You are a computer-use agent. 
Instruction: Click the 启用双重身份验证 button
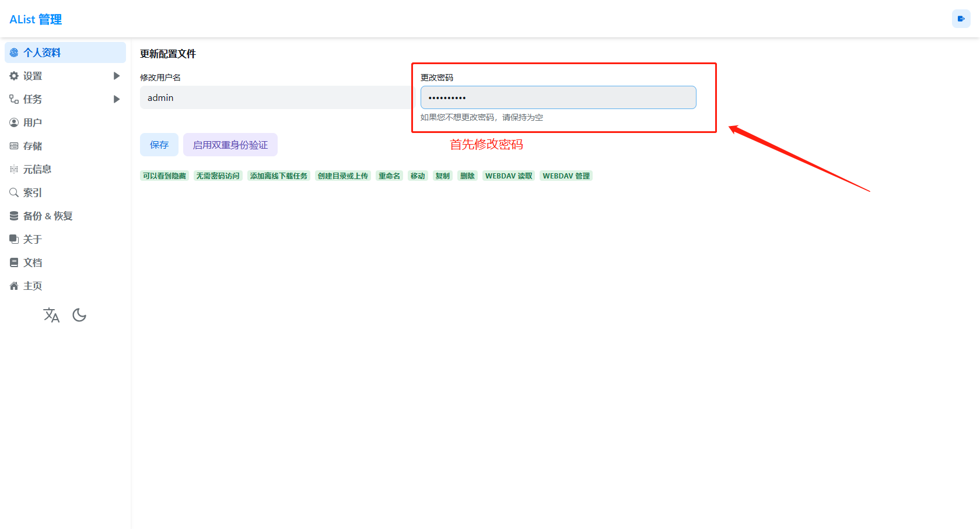tap(230, 145)
